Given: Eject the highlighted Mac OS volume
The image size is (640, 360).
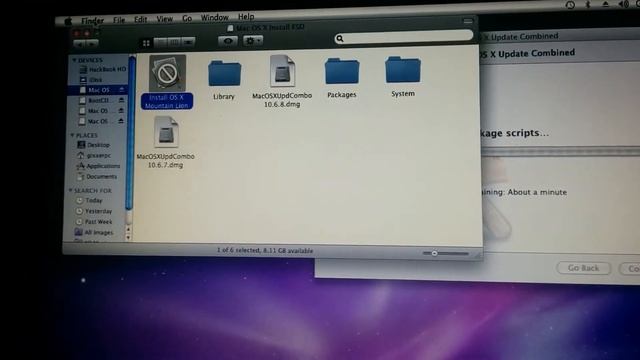Looking at the screenshot, I should click(121, 89).
